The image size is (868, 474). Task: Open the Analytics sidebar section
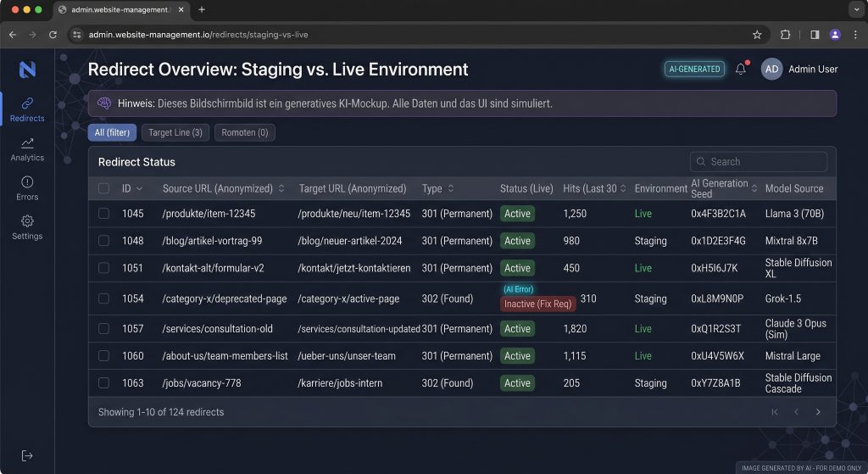pos(27,149)
